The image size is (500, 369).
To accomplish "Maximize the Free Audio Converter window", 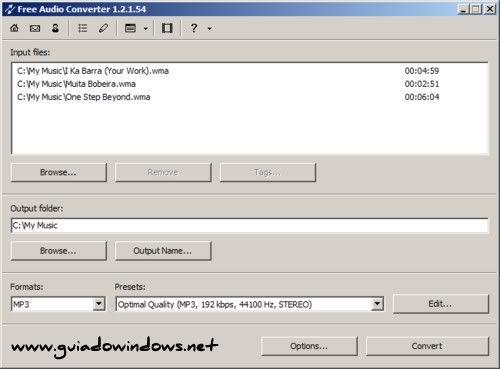I will (x=476, y=9).
